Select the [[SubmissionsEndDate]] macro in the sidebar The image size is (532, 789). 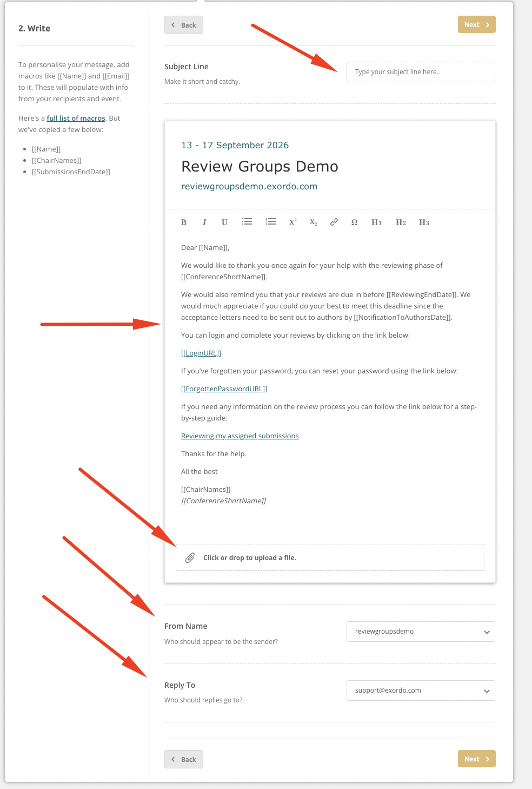tap(71, 172)
